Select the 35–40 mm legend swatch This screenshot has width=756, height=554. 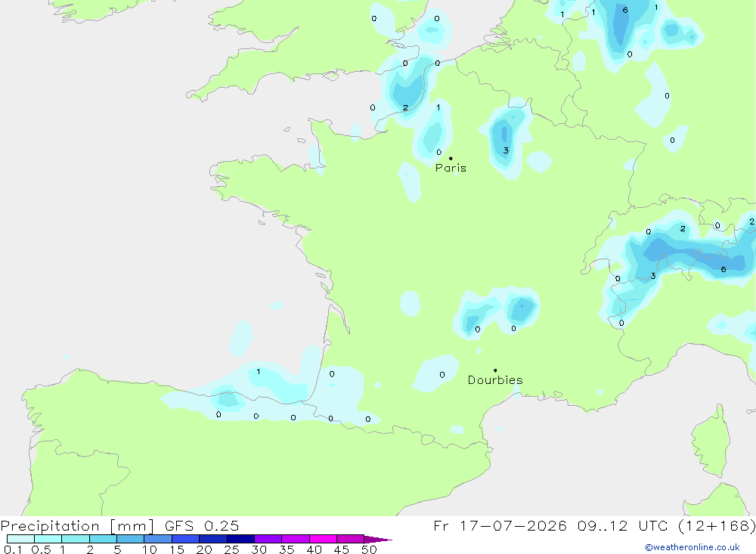[296, 539]
